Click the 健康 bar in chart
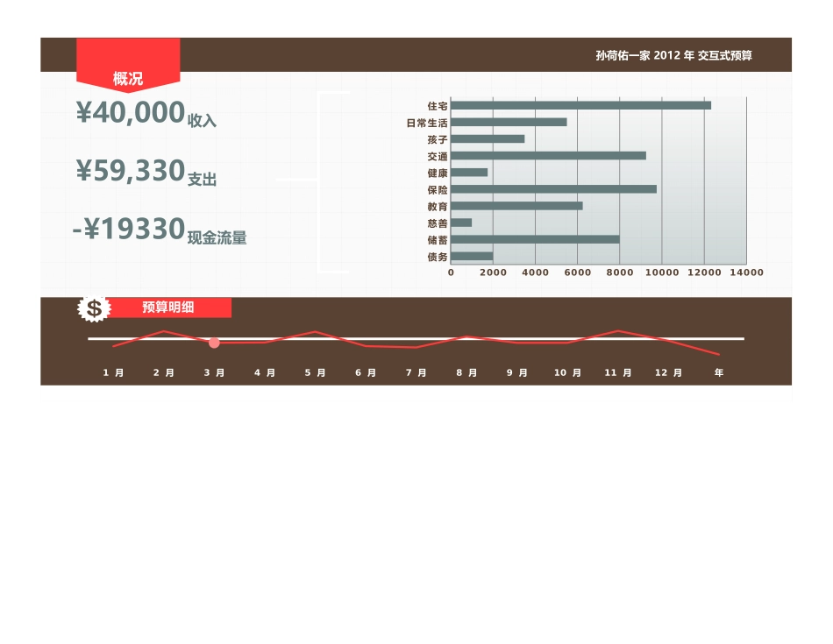The width and height of the screenshot is (833, 644). pos(469,173)
